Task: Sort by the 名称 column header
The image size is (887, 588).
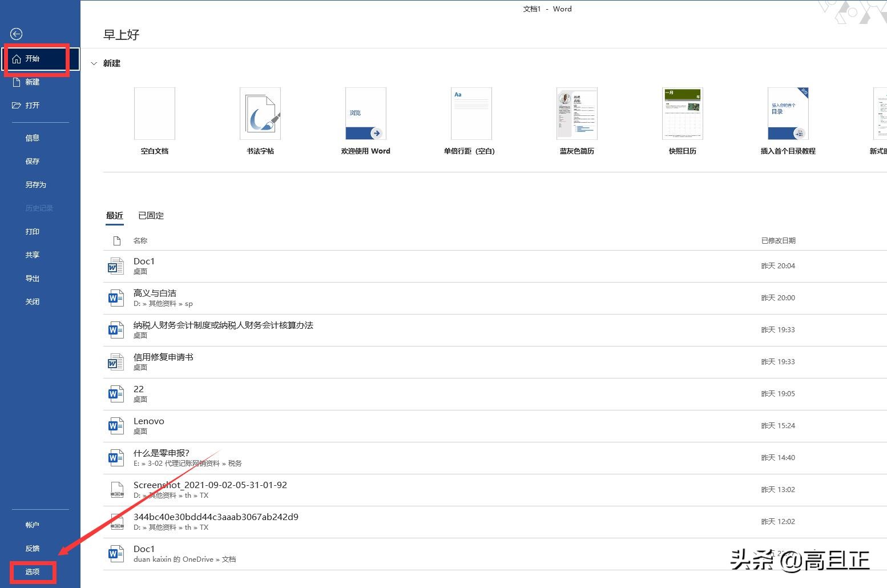Action: coord(140,241)
